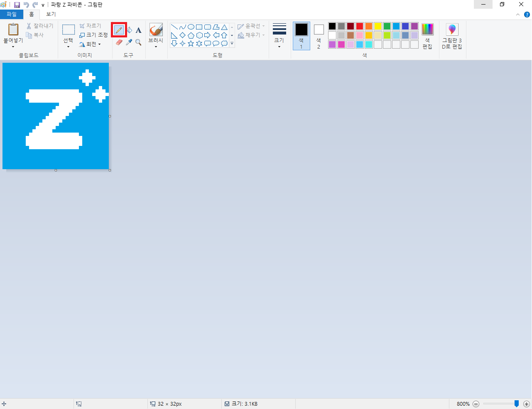The width and height of the screenshot is (532, 409).
Task: Click on the blue Z favicon canvas
Action: (x=56, y=116)
